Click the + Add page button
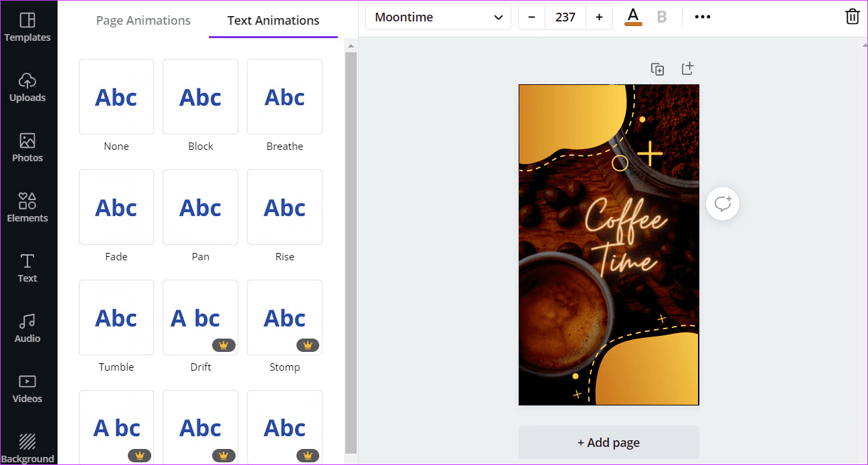 (x=609, y=442)
